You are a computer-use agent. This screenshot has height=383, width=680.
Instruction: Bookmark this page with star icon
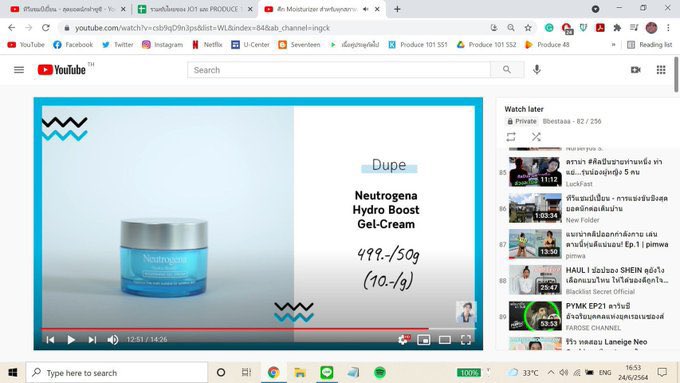click(528, 28)
